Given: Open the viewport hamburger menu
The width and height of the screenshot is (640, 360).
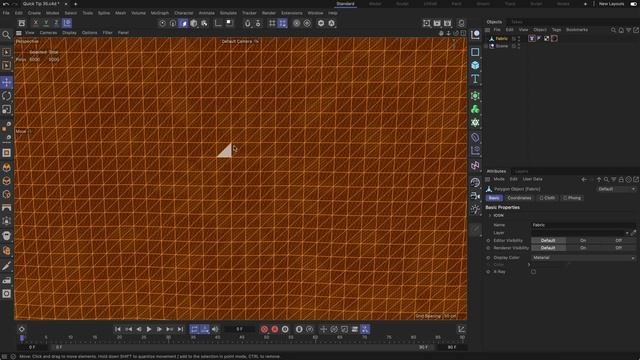Looking at the screenshot, I should pyautogui.click(x=19, y=33).
